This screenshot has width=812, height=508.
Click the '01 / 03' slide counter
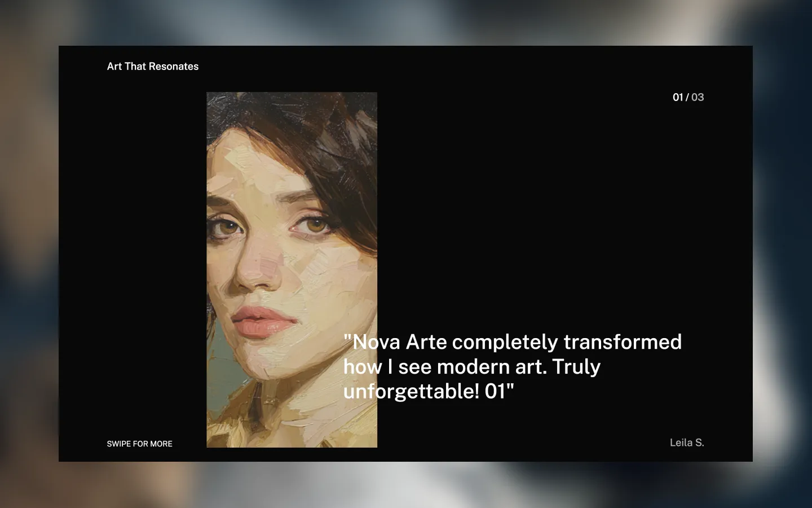pos(688,97)
